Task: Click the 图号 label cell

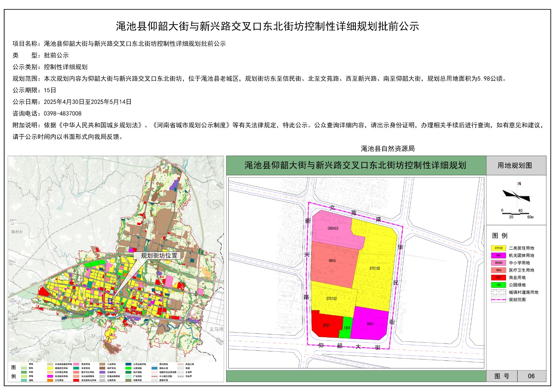Action: coord(502,376)
